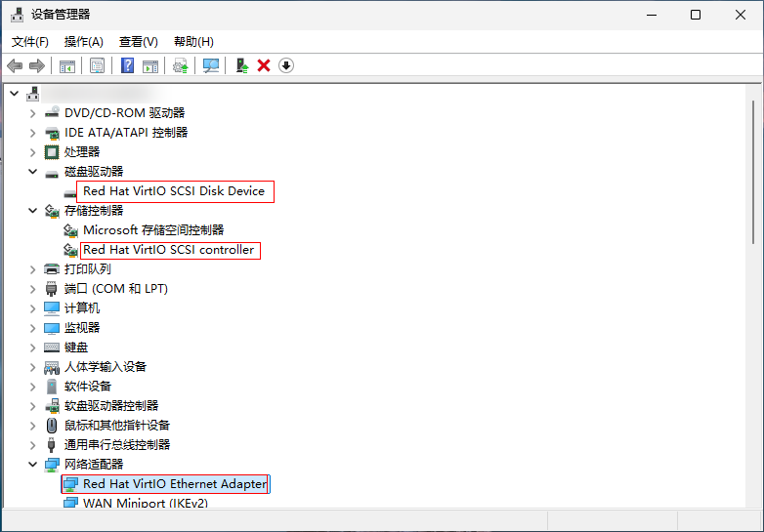764x532 pixels.
Task: Expand the 软件设备 node chevron
Action: [32, 387]
